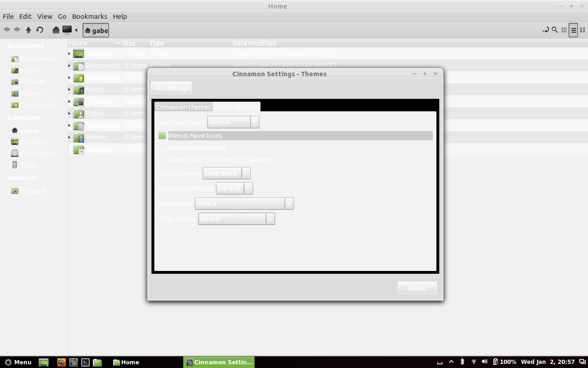Viewport: 588px width, 368px height.
Task: Open the Cursor theme dropdown
Action: (246, 173)
